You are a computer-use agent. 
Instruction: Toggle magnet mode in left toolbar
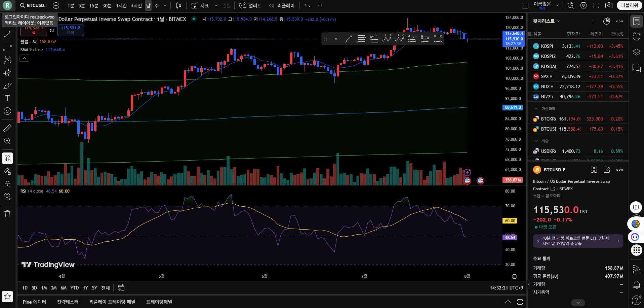point(7,158)
